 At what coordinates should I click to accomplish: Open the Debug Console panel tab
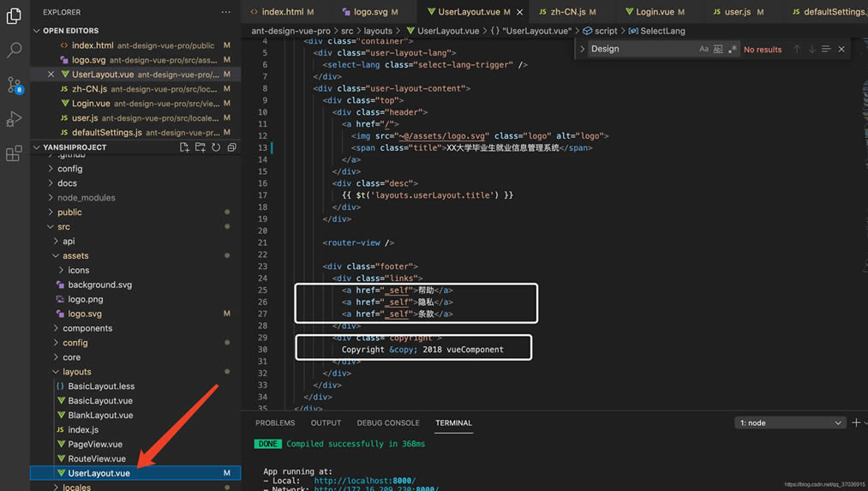(388, 423)
